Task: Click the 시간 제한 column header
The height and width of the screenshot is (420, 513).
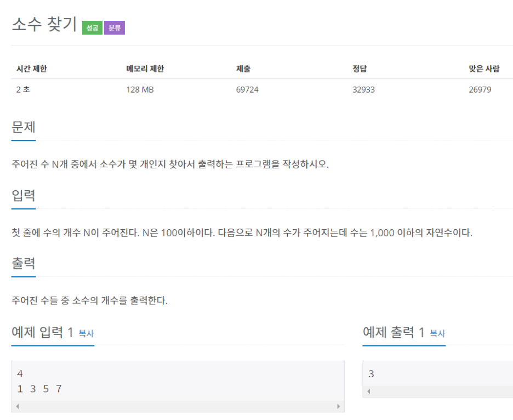Action: (x=31, y=69)
